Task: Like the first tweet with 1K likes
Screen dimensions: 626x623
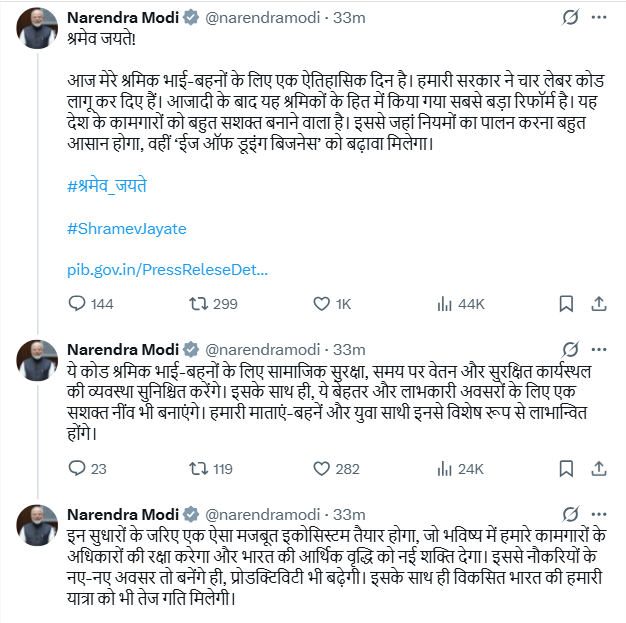Action: click(322, 304)
